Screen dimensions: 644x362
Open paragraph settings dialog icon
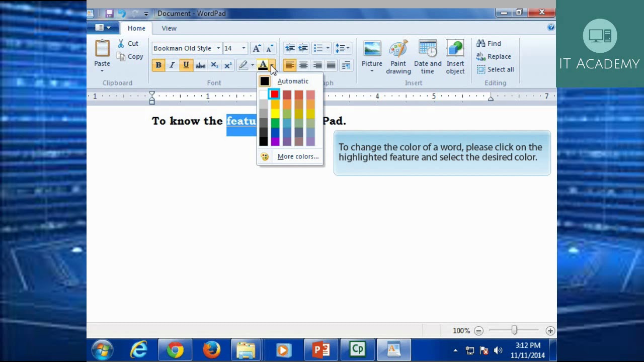click(346, 65)
